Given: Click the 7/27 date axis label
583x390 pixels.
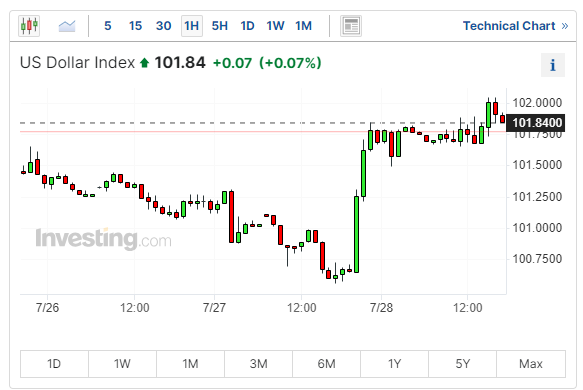Looking at the screenshot, I should pyautogui.click(x=214, y=308).
